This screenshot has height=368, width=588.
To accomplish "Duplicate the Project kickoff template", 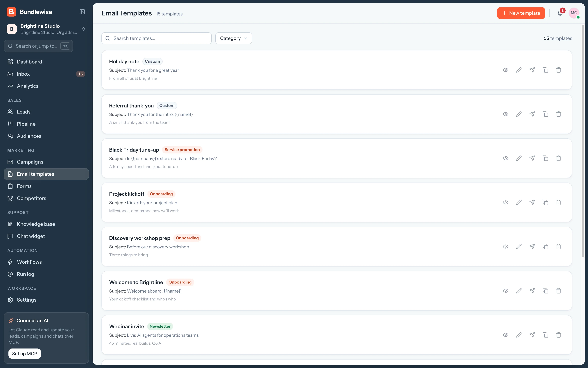I will 545,203.
